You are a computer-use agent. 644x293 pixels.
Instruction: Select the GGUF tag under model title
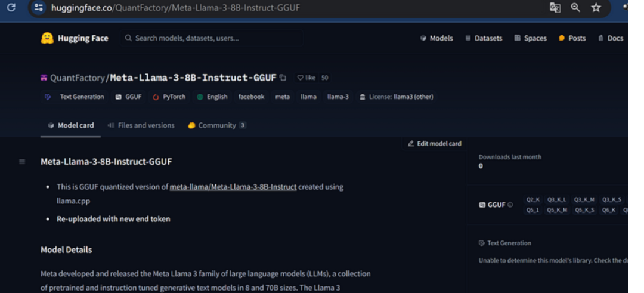[x=129, y=97]
